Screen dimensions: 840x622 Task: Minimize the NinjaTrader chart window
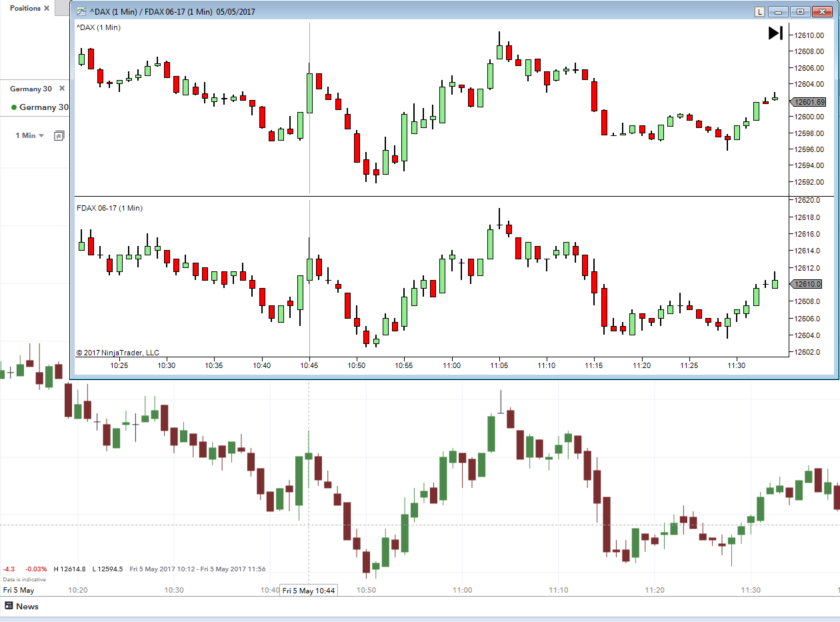coord(778,11)
